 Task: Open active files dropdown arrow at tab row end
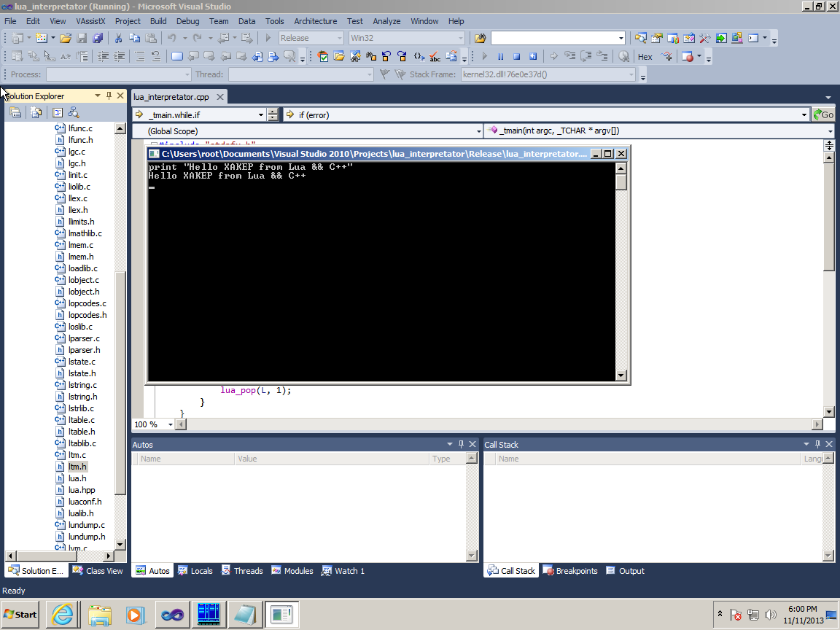point(828,98)
